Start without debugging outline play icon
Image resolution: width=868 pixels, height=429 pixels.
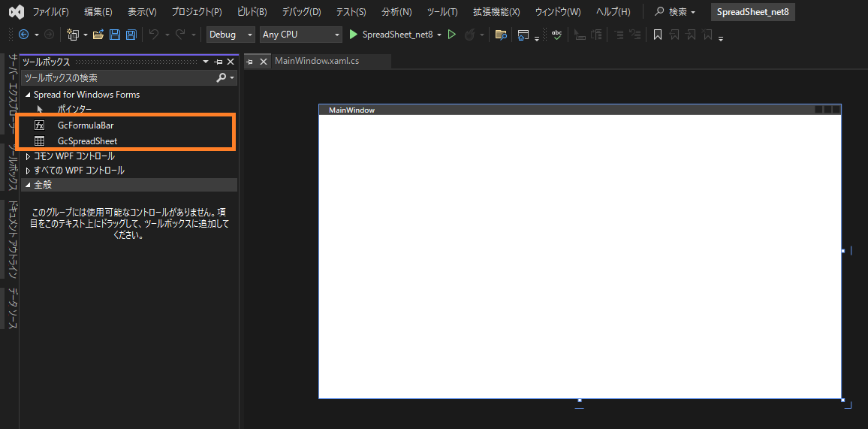click(452, 35)
